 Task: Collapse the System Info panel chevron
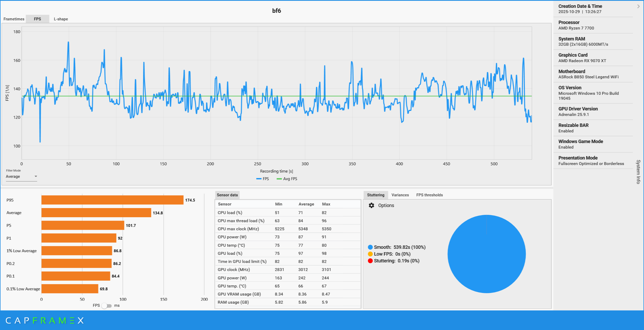click(638, 6)
